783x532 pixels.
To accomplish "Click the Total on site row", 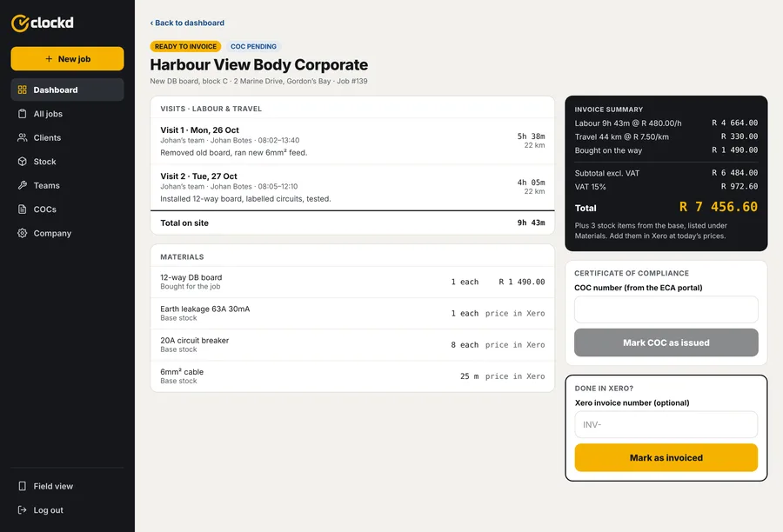I will coord(352,223).
